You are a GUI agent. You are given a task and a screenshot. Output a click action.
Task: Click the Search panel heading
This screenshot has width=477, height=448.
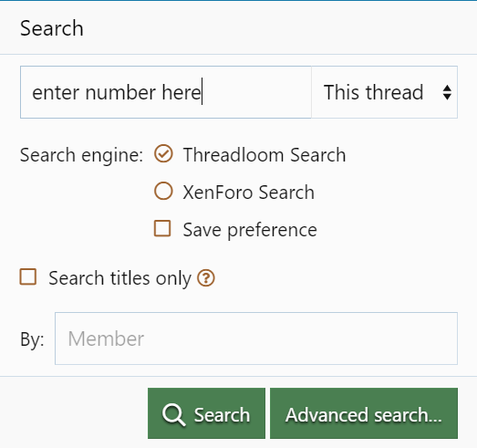pos(52,28)
